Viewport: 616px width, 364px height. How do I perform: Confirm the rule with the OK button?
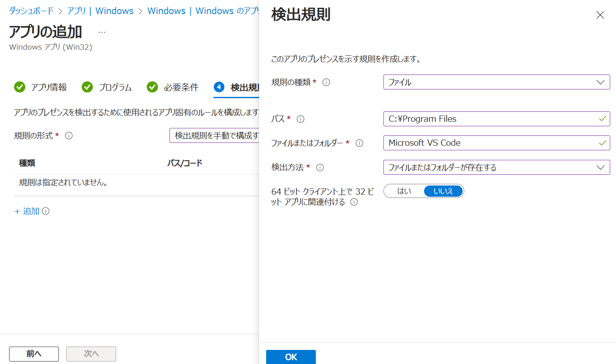(x=291, y=357)
